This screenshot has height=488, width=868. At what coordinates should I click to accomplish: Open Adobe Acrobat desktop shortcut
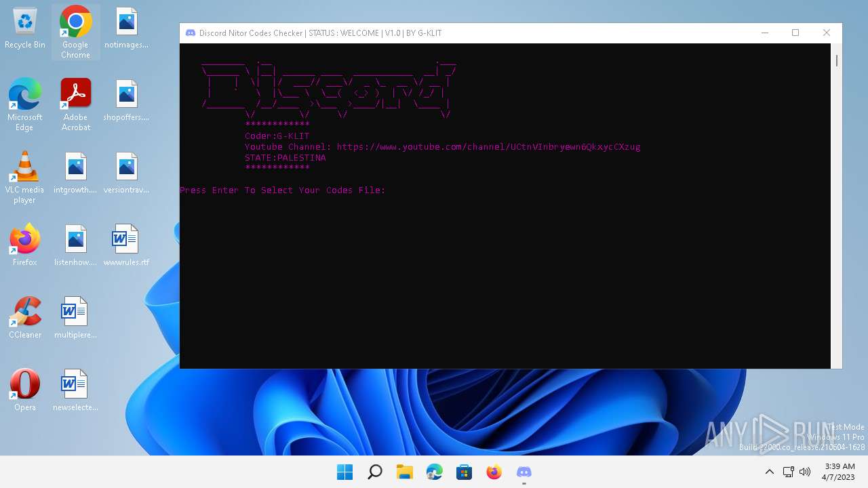[x=75, y=104]
